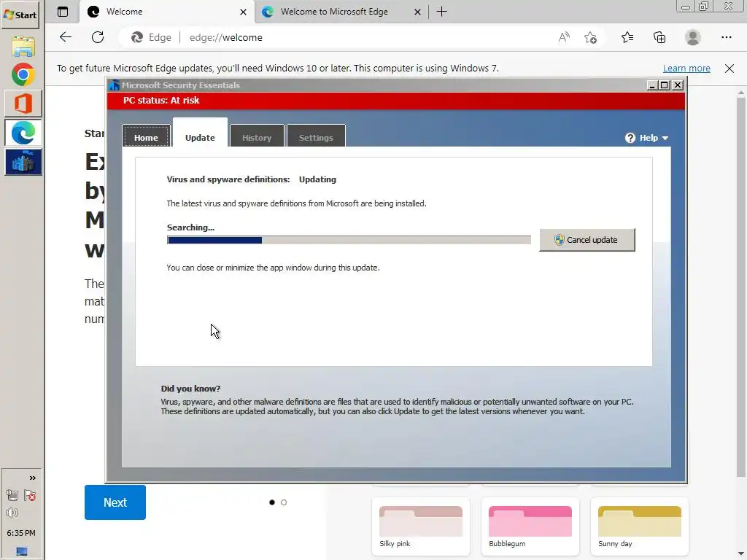Open the volume speaker tray icon

tap(12, 513)
